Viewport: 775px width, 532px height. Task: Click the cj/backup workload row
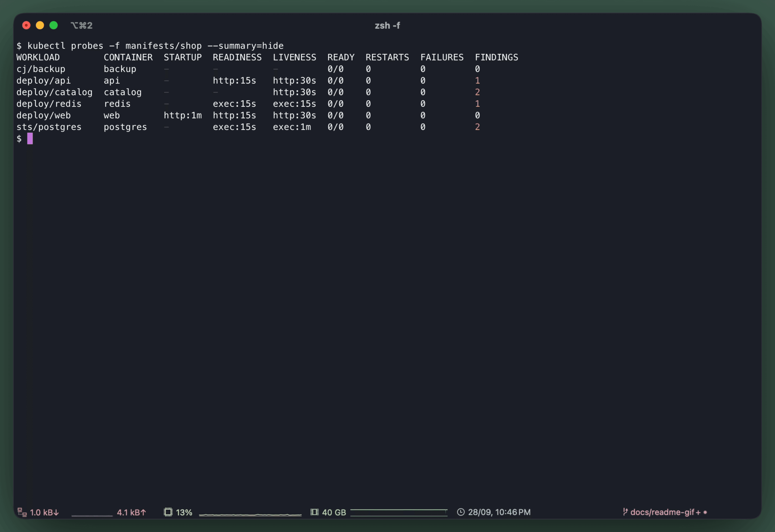249,69
